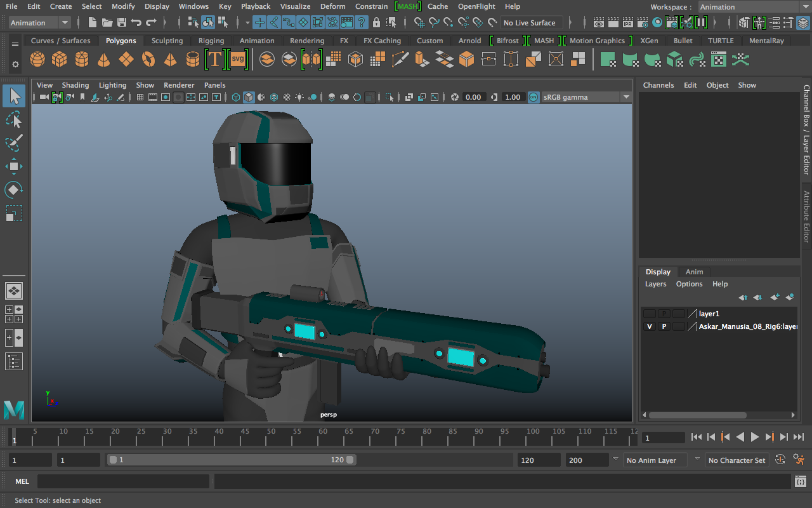
Task: Open the shelf tab menu hamburger icon
Action: [x=15, y=44]
